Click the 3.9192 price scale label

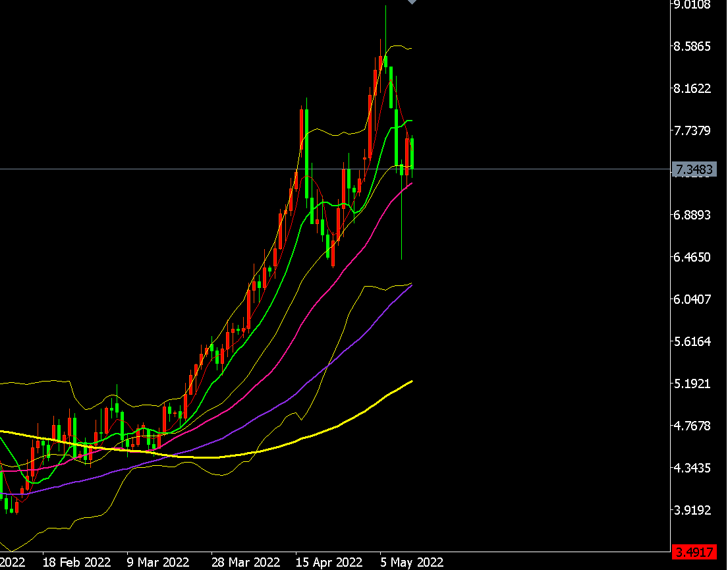tap(692, 510)
